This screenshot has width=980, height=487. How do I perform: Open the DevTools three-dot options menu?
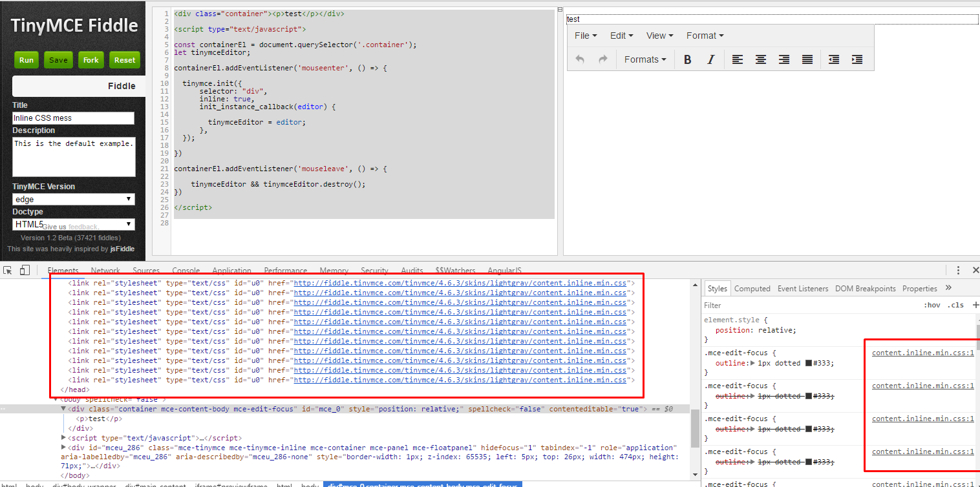click(x=959, y=271)
